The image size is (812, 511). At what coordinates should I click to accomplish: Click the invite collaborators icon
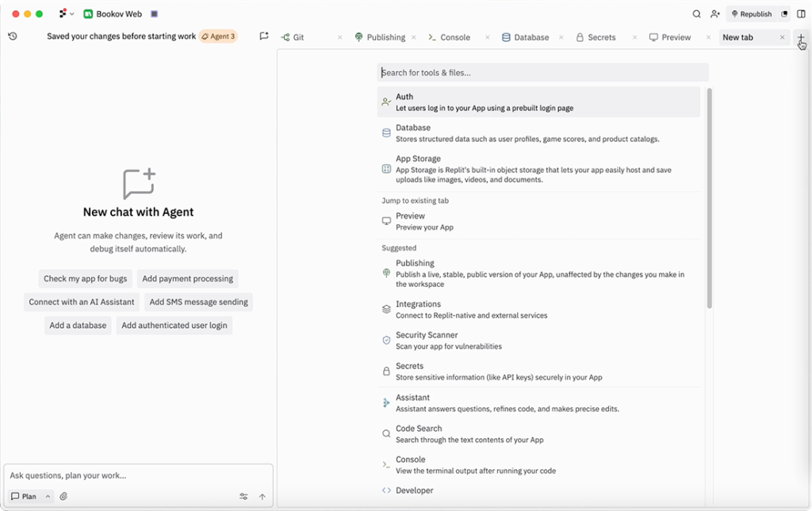(715, 14)
